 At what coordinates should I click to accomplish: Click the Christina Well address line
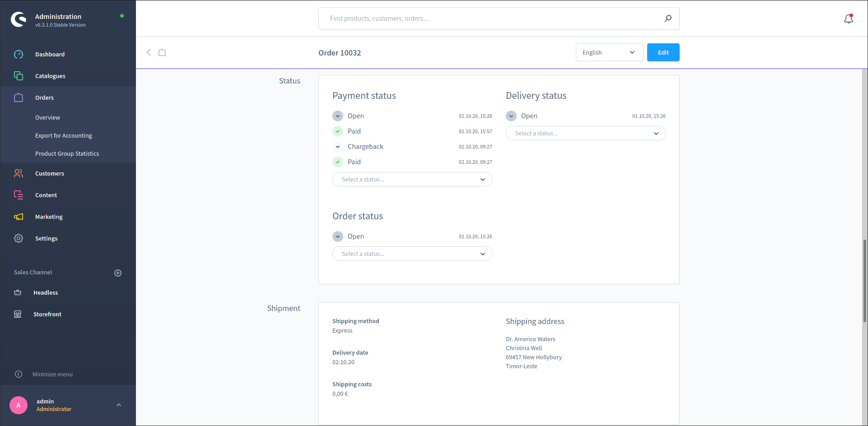[x=524, y=348]
